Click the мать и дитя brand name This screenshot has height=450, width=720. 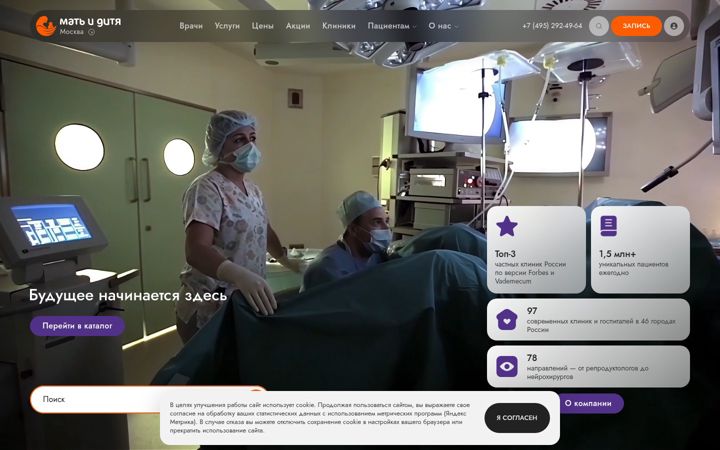click(x=90, y=22)
